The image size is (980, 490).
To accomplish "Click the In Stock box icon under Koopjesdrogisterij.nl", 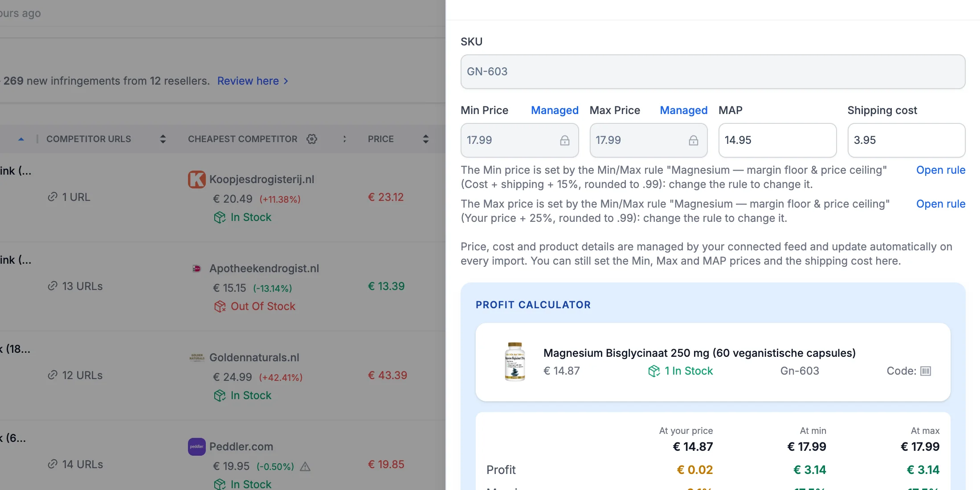I will [x=220, y=217].
